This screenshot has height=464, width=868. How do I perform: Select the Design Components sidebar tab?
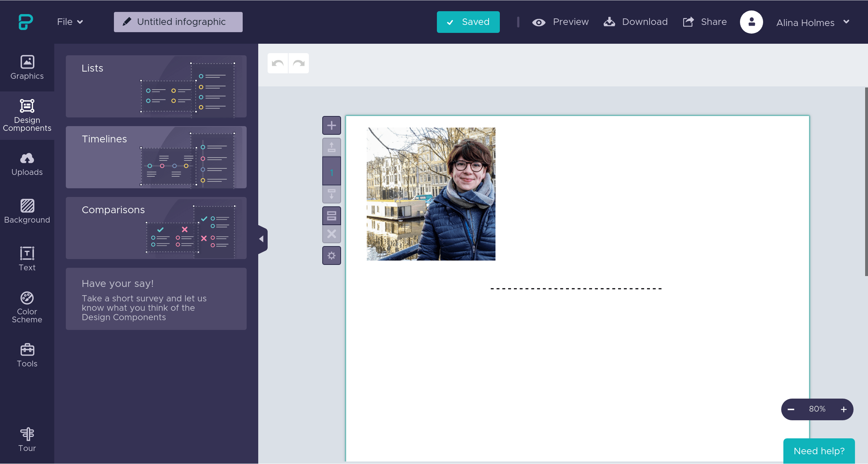pyautogui.click(x=27, y=116)
